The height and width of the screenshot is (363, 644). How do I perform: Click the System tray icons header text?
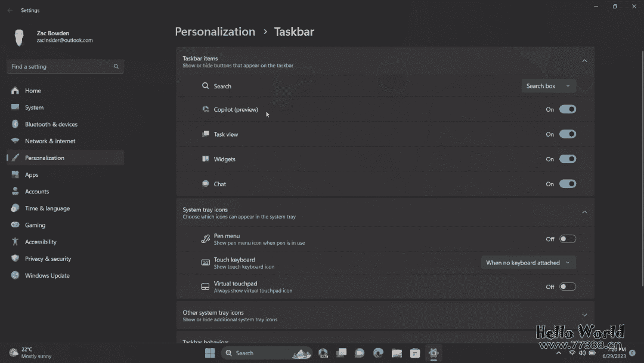tap(205, 210)
